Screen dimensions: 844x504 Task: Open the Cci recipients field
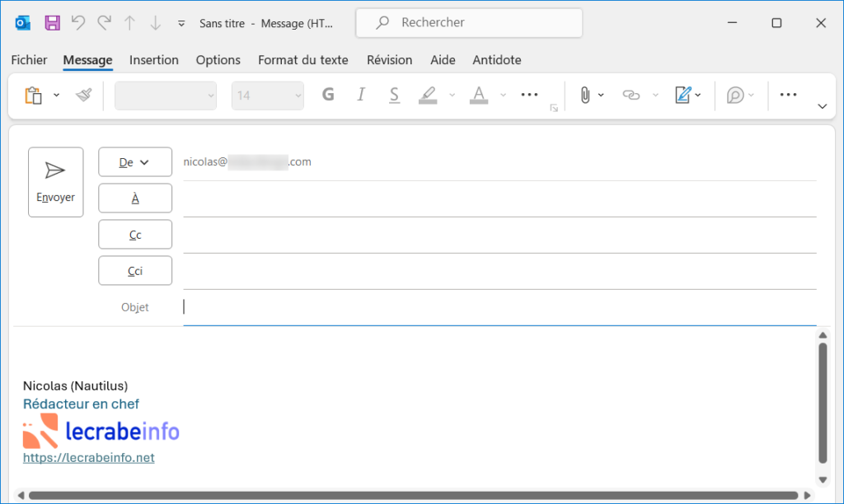point(134,270)
